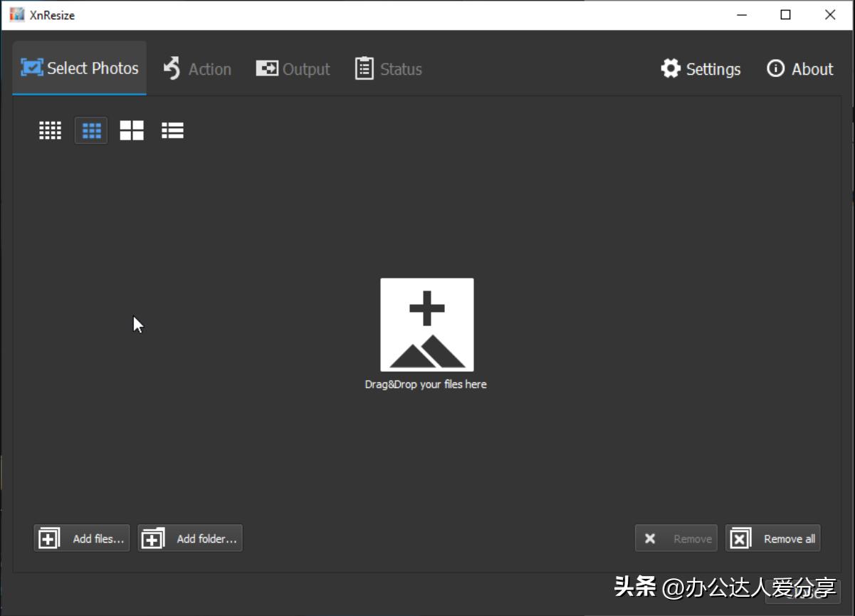Switch to list view layout
The height and width of the screenshot is (616, 855).
[x=172, y=130]
